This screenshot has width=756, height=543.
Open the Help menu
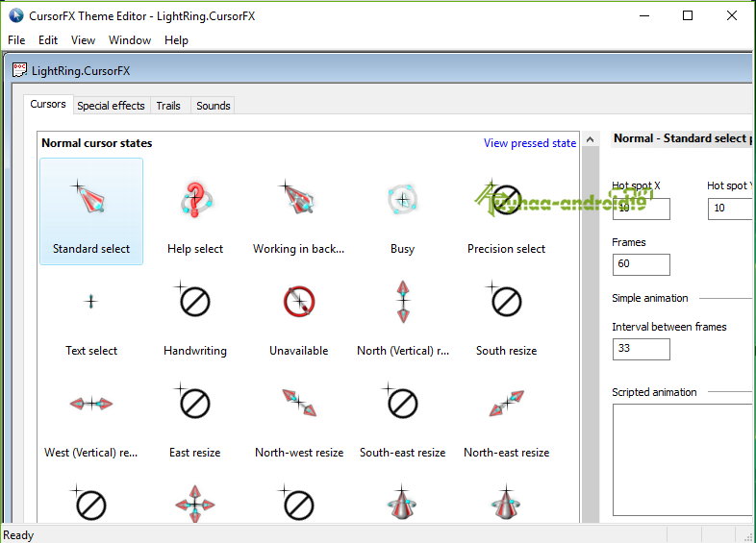[176, 40]
